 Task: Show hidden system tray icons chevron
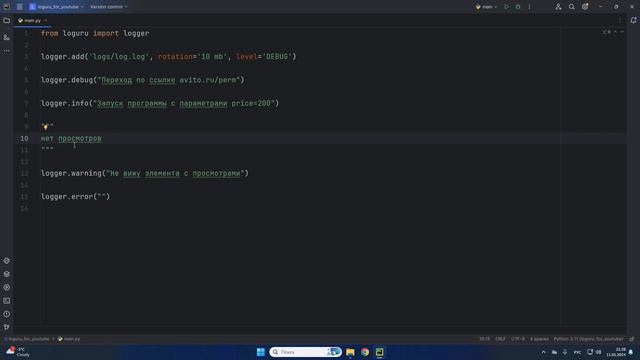pyautogui.click(x=543, y=352)
